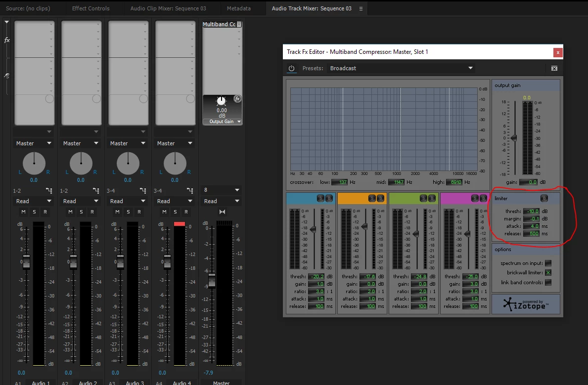This screenshot has width=588, height=385.
Task: Open the Audio Track Mixer panel menu
Action: (361, 8)
